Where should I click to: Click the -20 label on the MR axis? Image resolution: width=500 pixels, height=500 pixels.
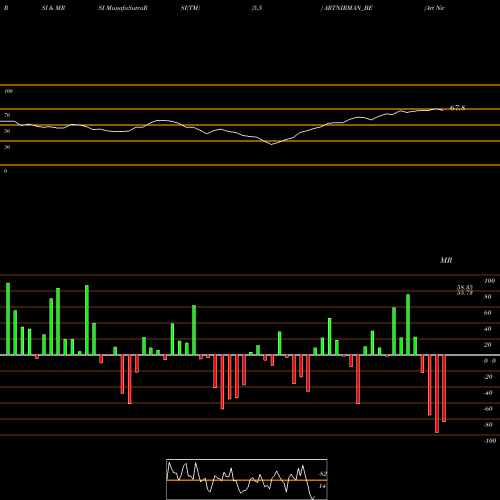(x=488, y=377)
